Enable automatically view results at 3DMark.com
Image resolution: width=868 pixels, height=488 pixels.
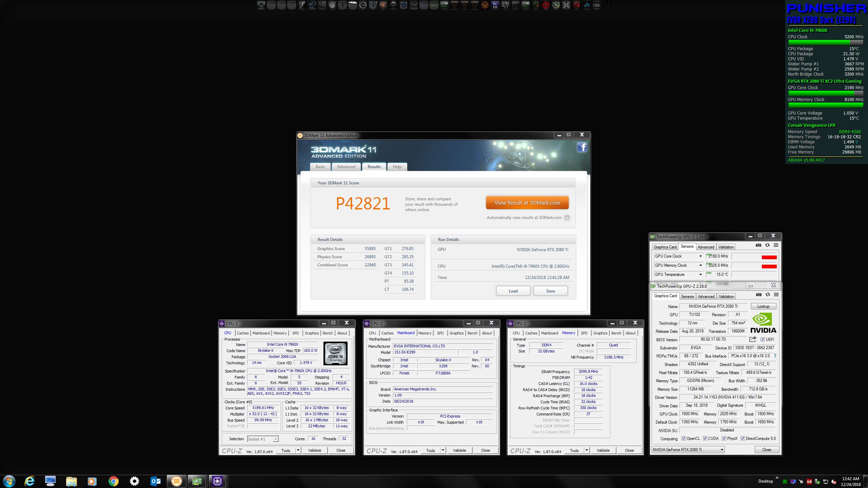567,218
